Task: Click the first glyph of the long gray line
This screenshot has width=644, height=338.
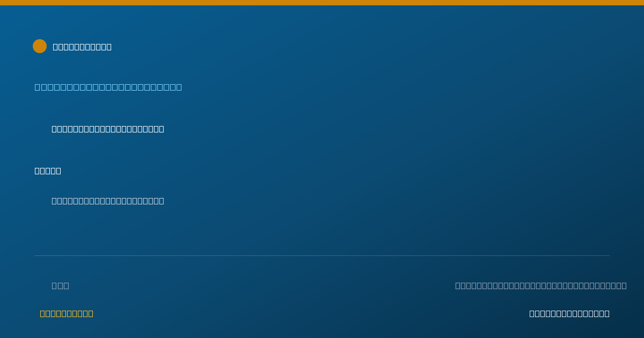Action: (458, 285)
